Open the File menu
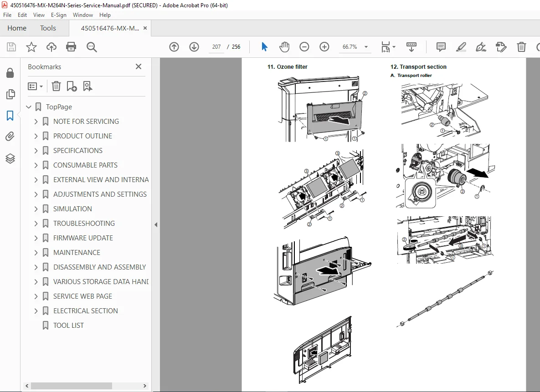 [7, 15]
